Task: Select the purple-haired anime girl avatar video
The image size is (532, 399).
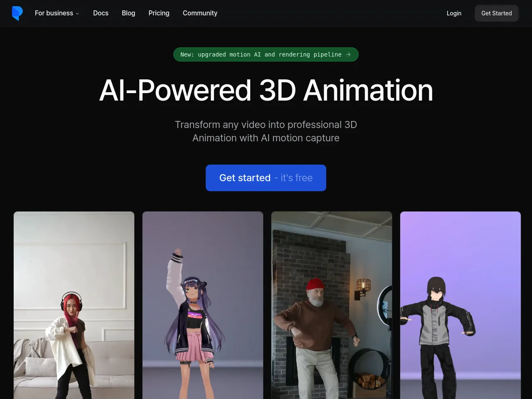Action: tap(203, 305)
